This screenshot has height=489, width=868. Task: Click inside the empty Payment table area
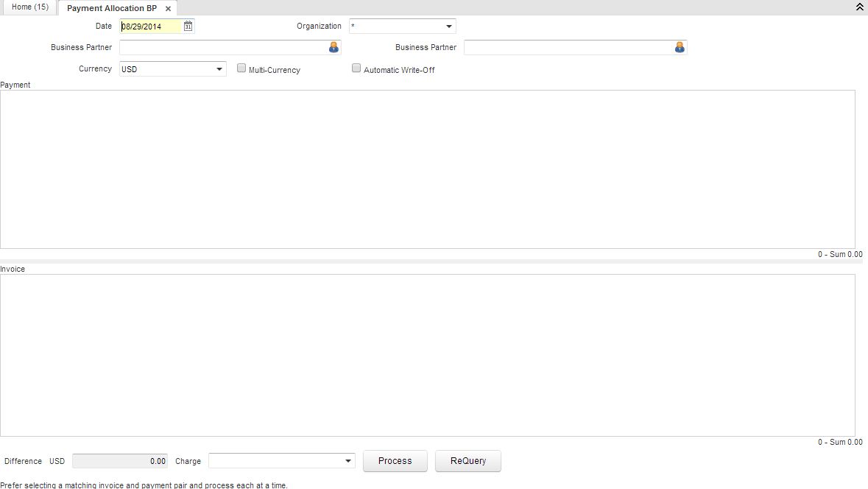click(x=427, y=169)
